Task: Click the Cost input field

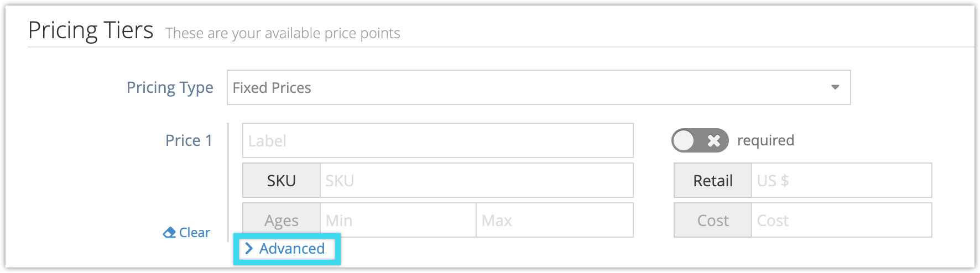Action: tap(841, 220)
